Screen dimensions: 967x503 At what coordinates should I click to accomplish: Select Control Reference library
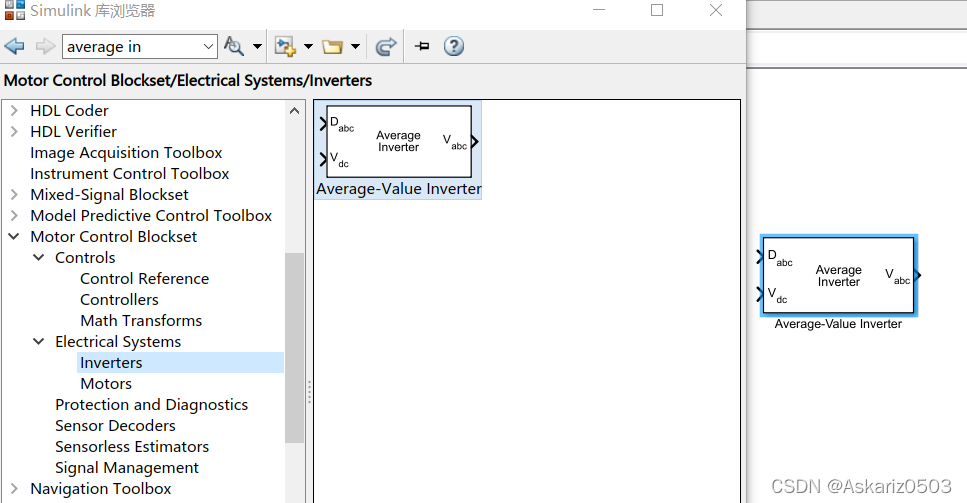(x=144, y=279)
